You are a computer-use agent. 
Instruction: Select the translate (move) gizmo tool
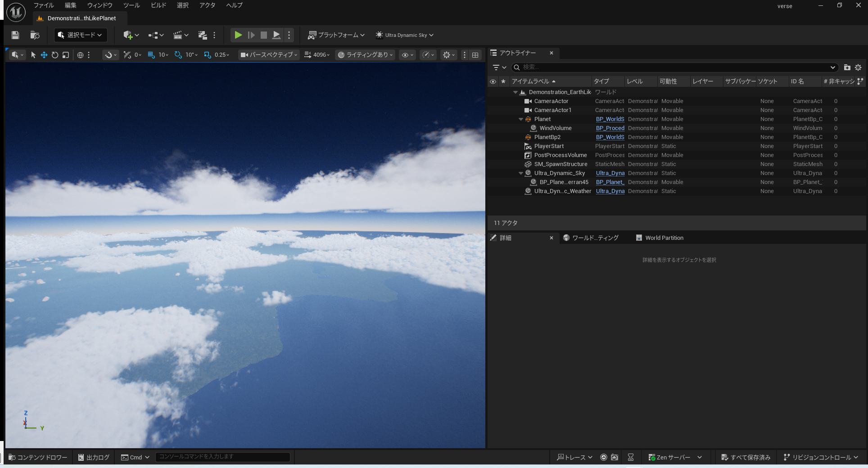coord(44,55)
